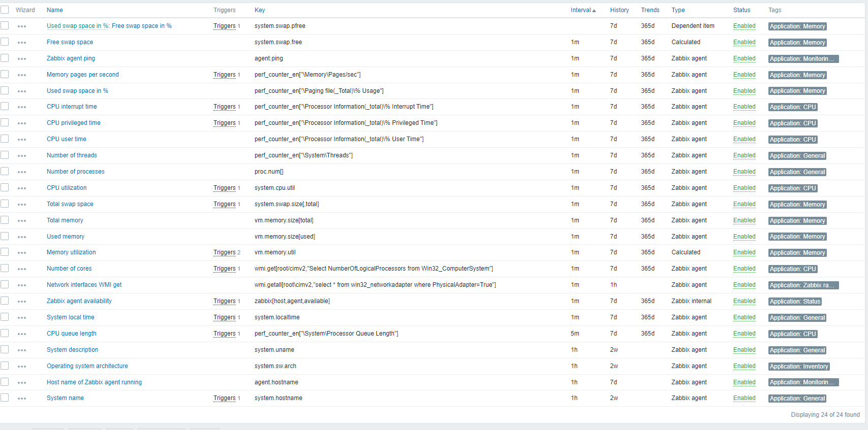This screenshot has width=868, height=430.
Task: Open wizard menu for CPU queue length
Action: click(x=22, y=334)
